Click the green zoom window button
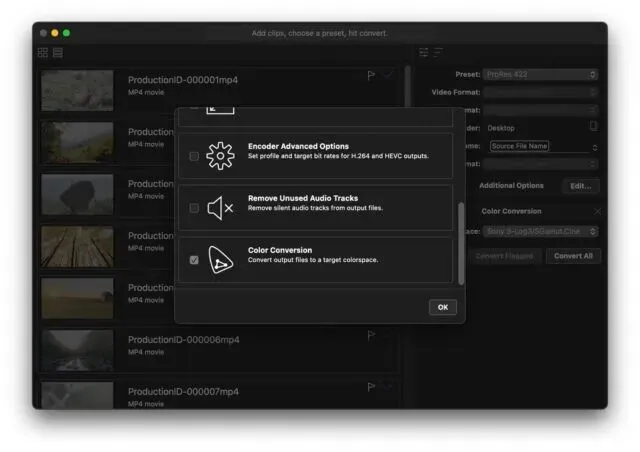The image size is (640, 452). (x=67, y=33)
